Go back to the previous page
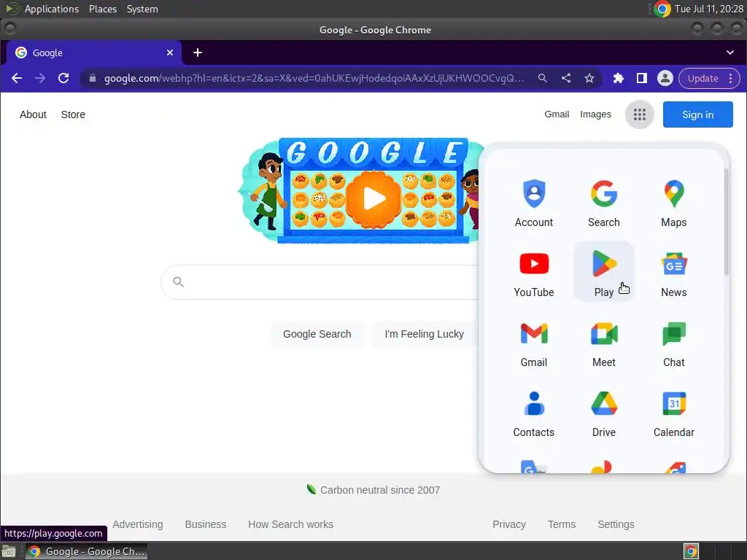This screenshot has height=560, width=747. click(x=17, y=78)
